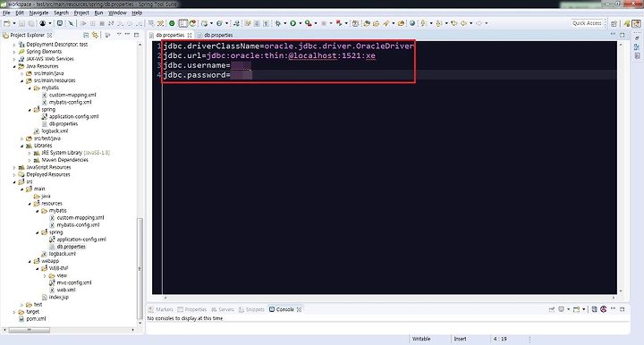Screen dimensions: 644x345
Task: Maximize the editor area
Action: tap(623, 35)
